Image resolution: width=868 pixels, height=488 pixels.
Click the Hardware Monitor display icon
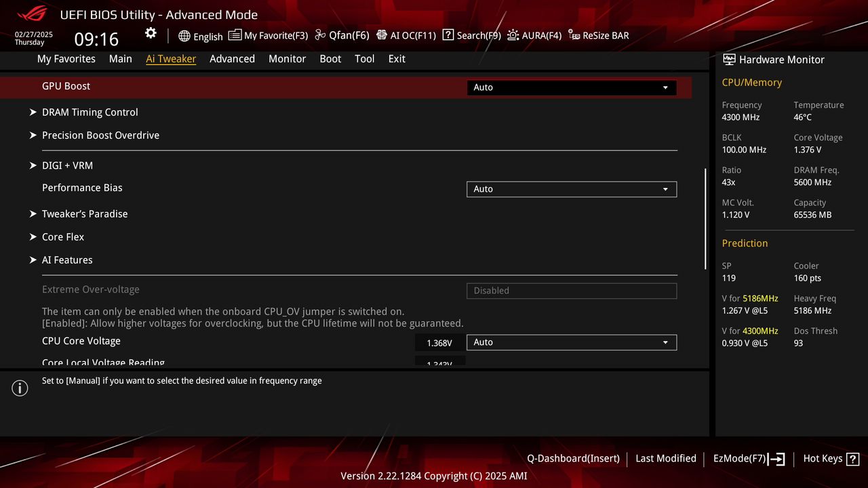pos(729,60)
